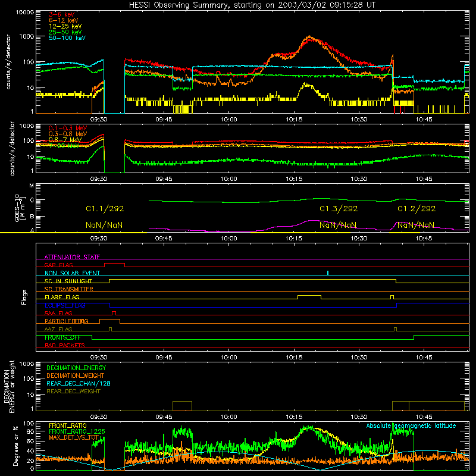Click the DECIMATION_ENERGY legend label

pos(76,368)
